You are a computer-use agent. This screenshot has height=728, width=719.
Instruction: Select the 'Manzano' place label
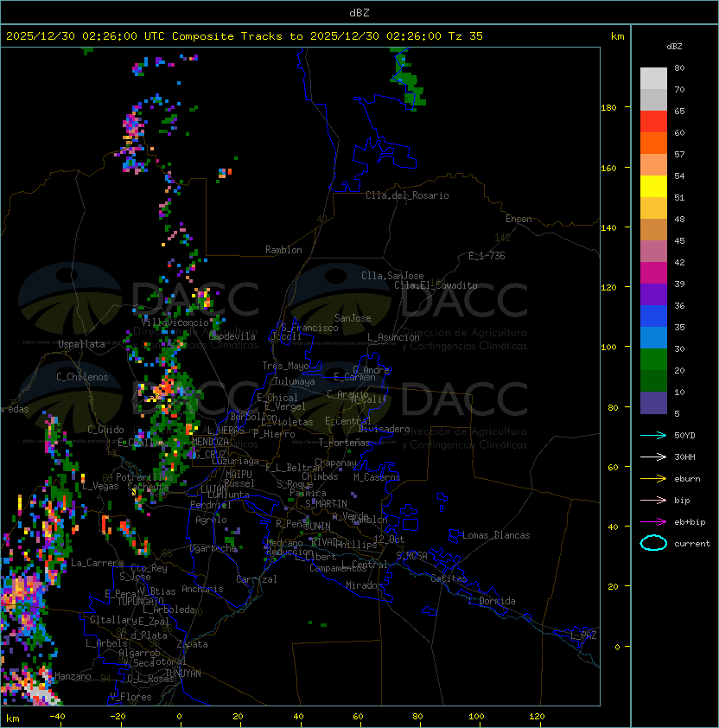point(73,676)
